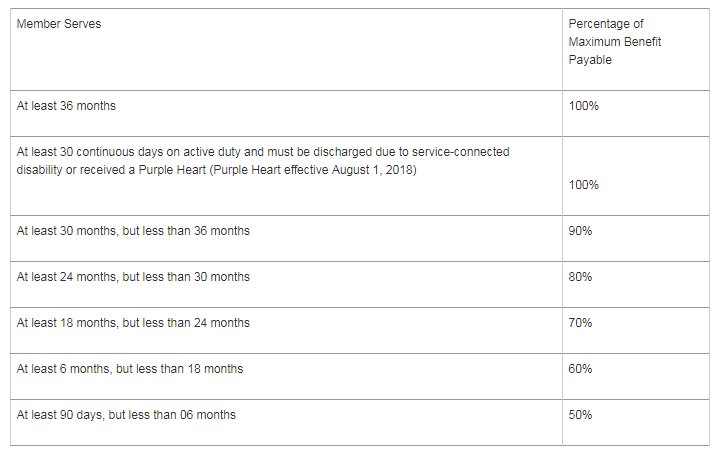Click the 100% value in Purple Heart row
The width and height of the screenshot is (724, 457).
[x=583, y=185]
